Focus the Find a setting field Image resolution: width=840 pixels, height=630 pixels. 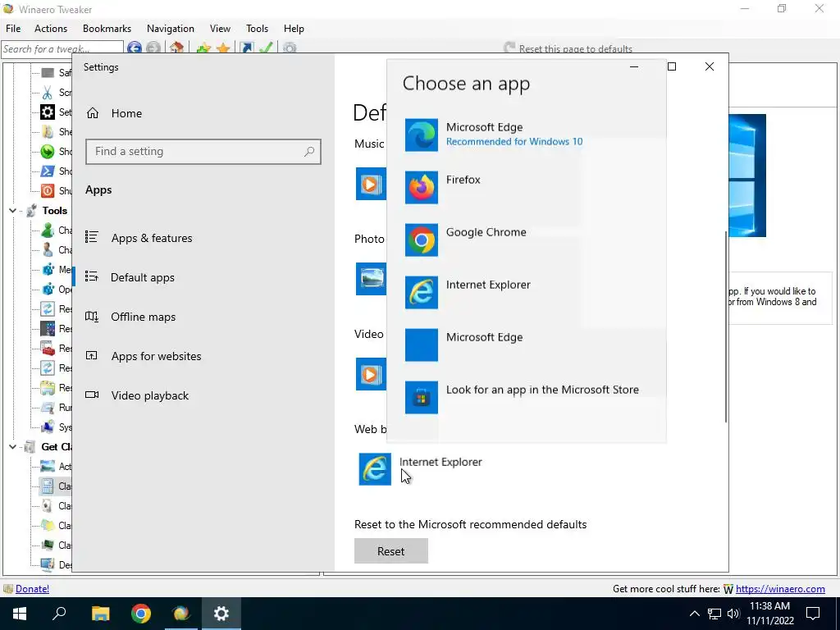click(x=203, y=152)
